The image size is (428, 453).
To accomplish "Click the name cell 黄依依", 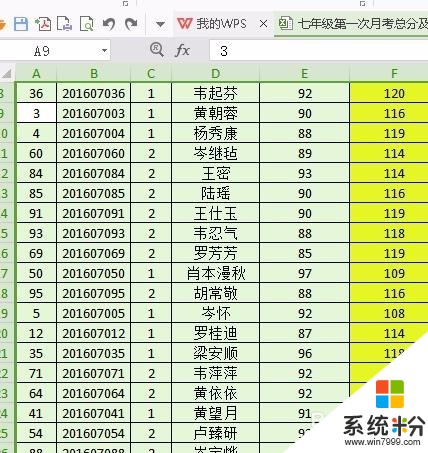I will [x=215, y=393].
